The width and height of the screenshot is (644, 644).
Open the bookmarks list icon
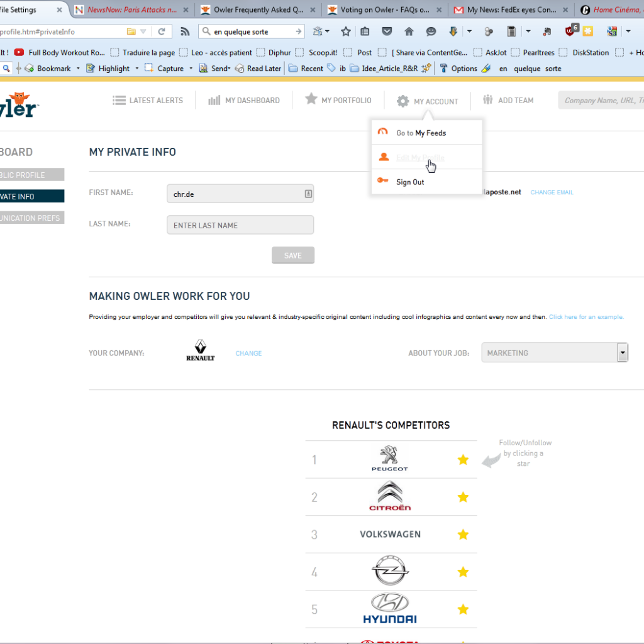click(x=365, y=31)
